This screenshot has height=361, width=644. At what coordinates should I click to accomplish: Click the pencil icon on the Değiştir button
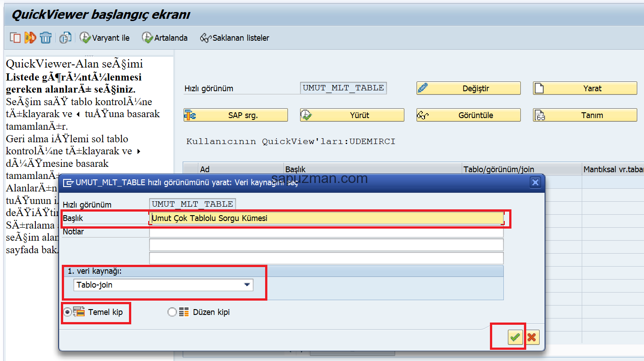423,88
